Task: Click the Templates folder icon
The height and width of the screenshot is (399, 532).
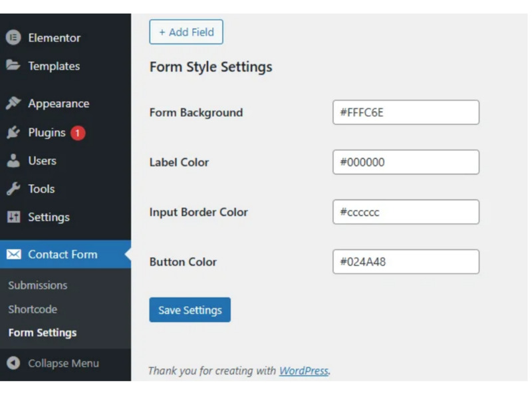Action: (14, 66)
